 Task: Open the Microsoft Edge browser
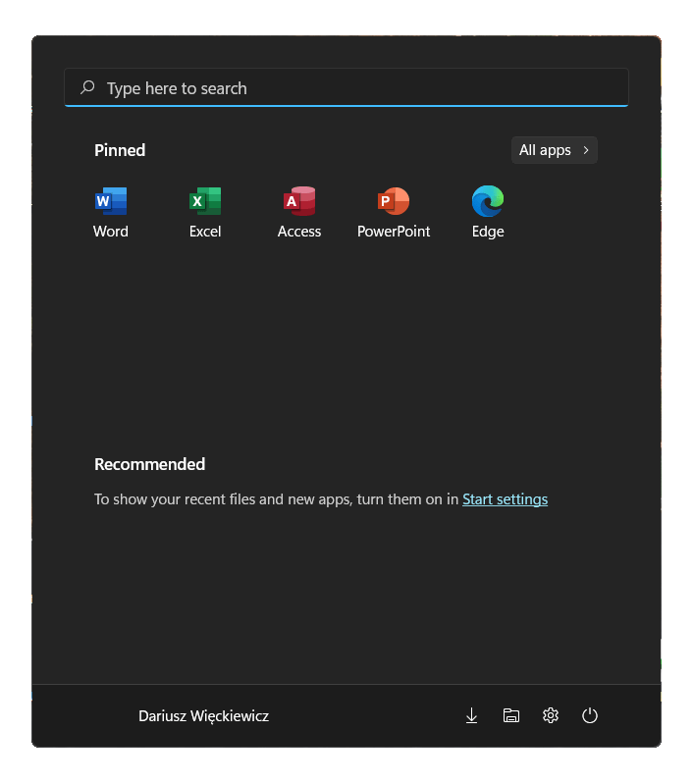coord(488,212)
